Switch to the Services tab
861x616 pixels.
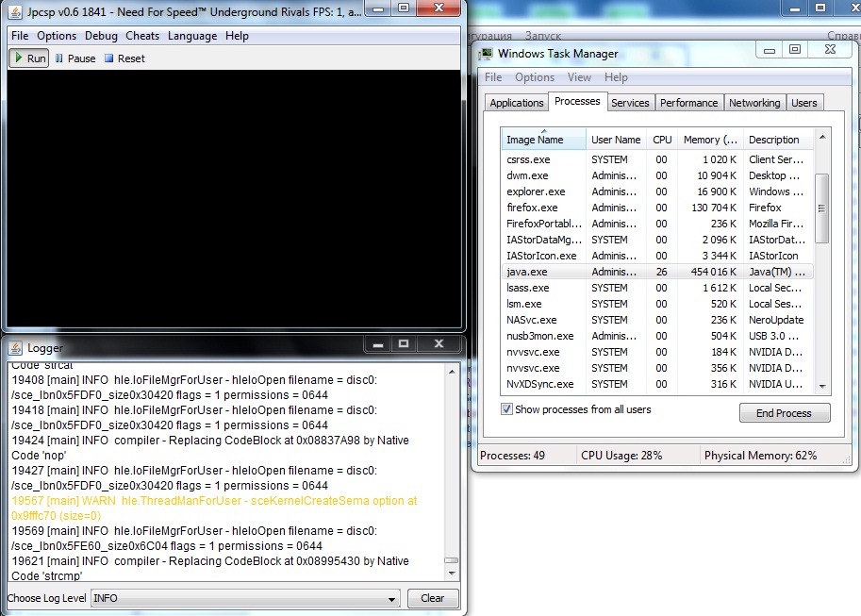tap(630, 103)
